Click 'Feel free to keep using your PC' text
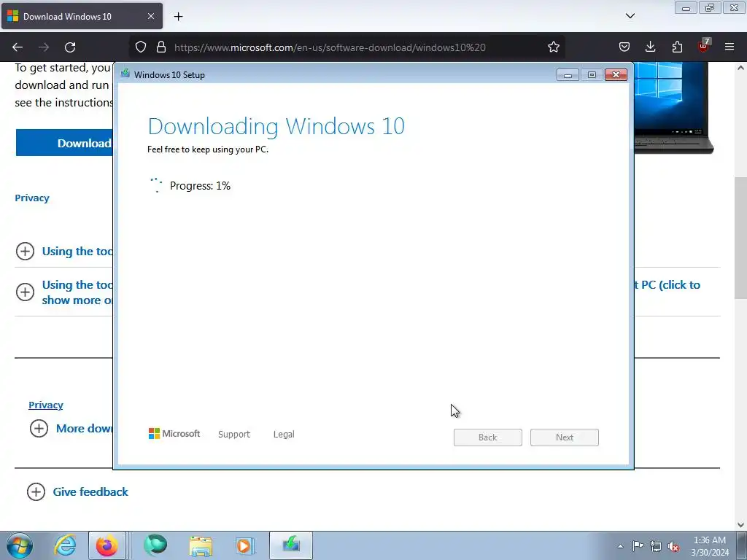 pos(208,149)
